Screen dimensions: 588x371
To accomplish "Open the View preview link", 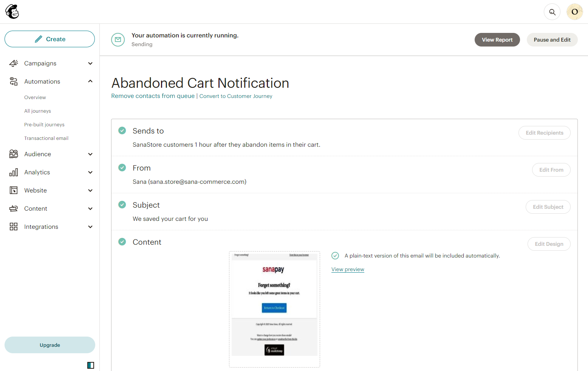I will pos(348,269).
